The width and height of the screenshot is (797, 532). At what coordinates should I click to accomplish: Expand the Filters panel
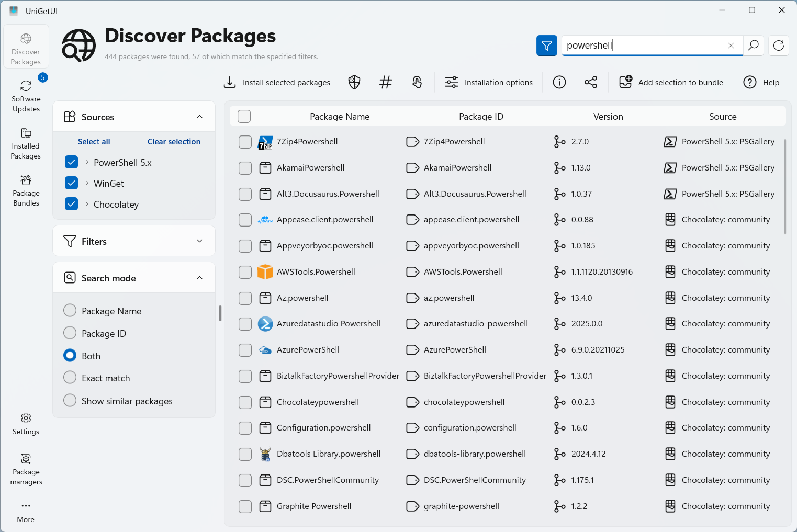[199, 241]
